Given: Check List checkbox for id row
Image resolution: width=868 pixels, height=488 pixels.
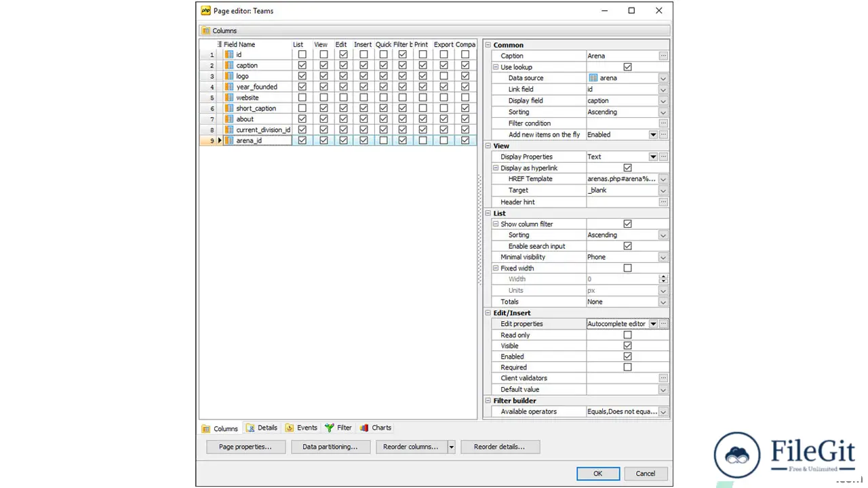Looking at the screenshot, I should click(302, 55).
